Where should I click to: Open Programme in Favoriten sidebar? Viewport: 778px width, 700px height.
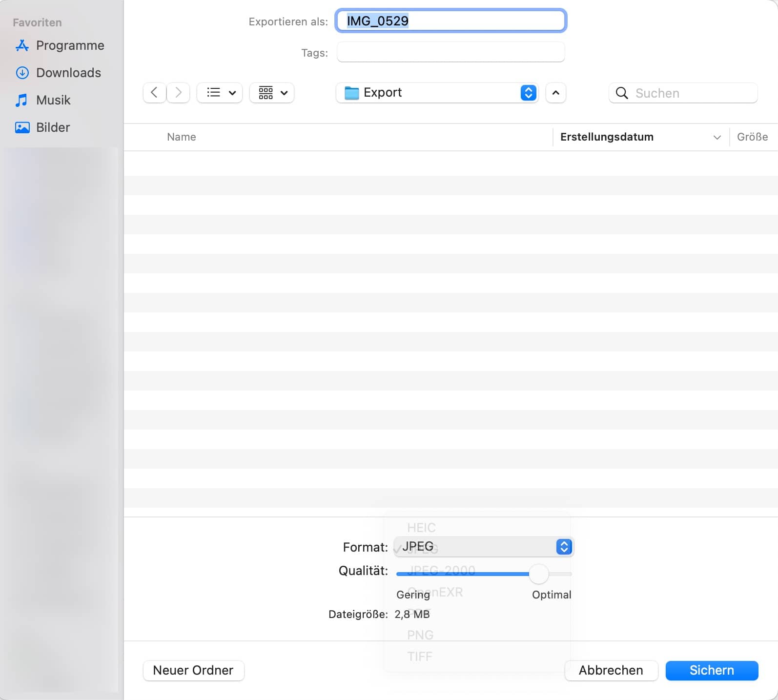(59, 45)
